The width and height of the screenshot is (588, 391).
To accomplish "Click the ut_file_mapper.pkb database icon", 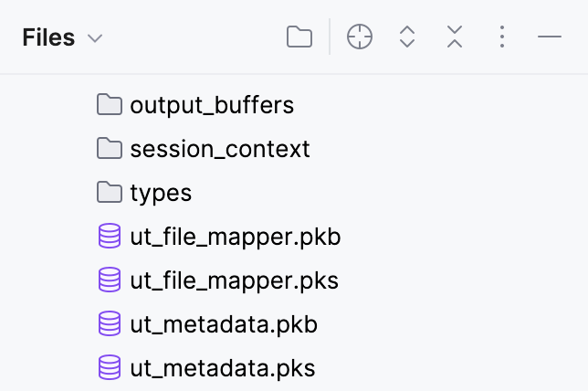I will [x=110, y=237].
